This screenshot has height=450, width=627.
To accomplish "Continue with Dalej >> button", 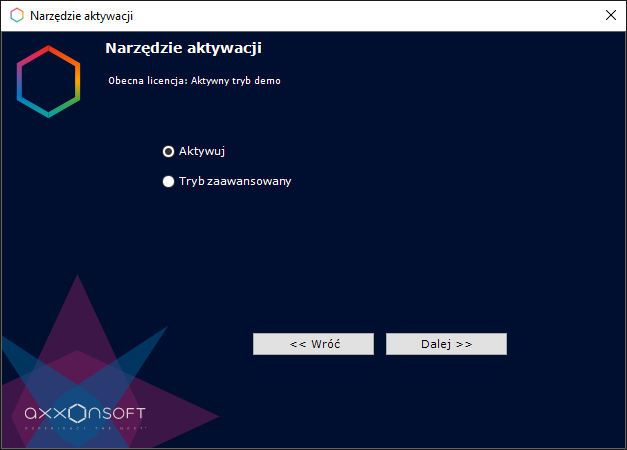I will pyautogui.click(x=446, y=344).
